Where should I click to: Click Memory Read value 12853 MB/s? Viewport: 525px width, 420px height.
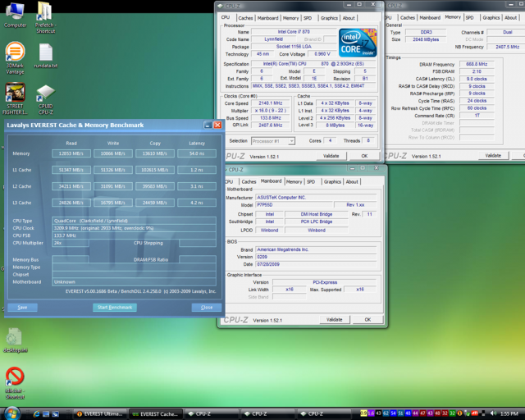point(71,153)
